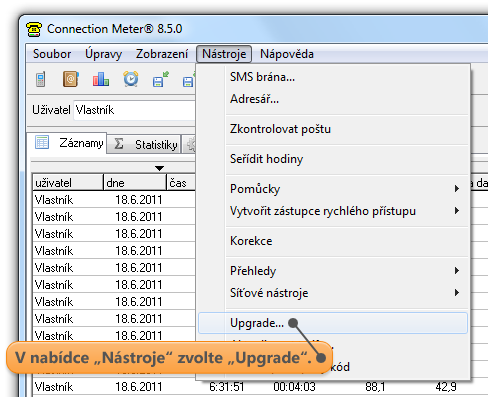Switch to the Statistiky tab

(x=145, y=144)
